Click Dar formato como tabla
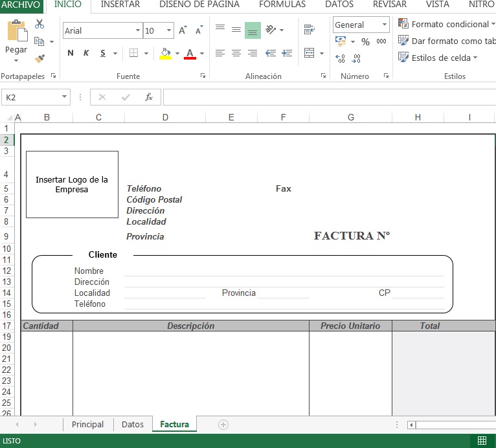This screenshot has height=448, width=496. 446,41
